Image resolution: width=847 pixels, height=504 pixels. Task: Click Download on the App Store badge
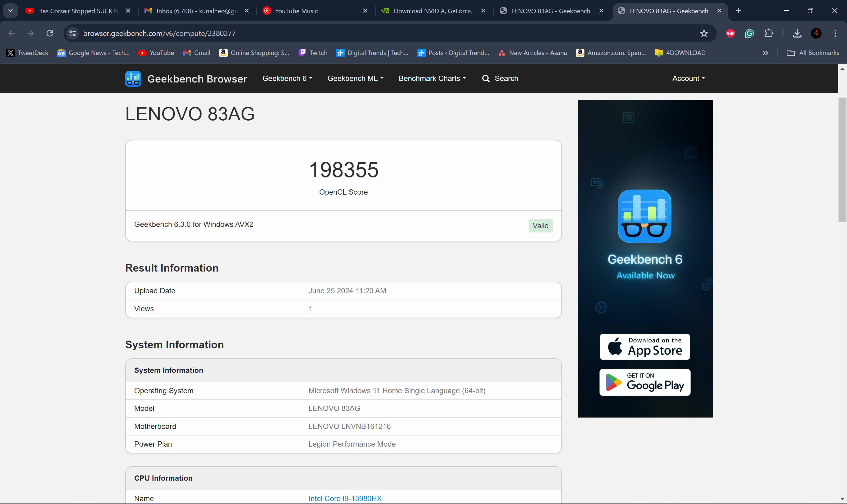coord(645,347)
